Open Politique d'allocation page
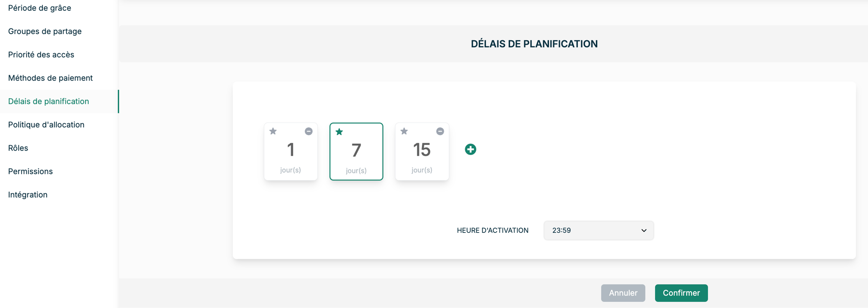This screenshot has height=308, width=868. coord(46,125)
